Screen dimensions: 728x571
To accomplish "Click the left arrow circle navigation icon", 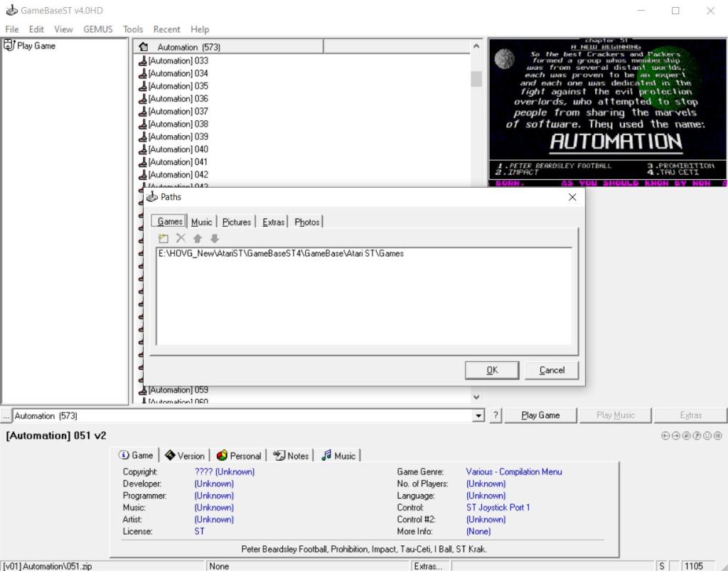I will click(665, 436).
